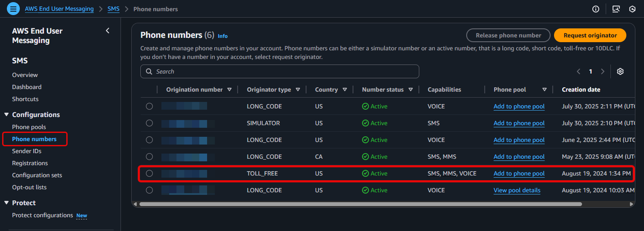Sort by Originator type column arrow
The image size is (644, 231).
[x=298, y=90]
